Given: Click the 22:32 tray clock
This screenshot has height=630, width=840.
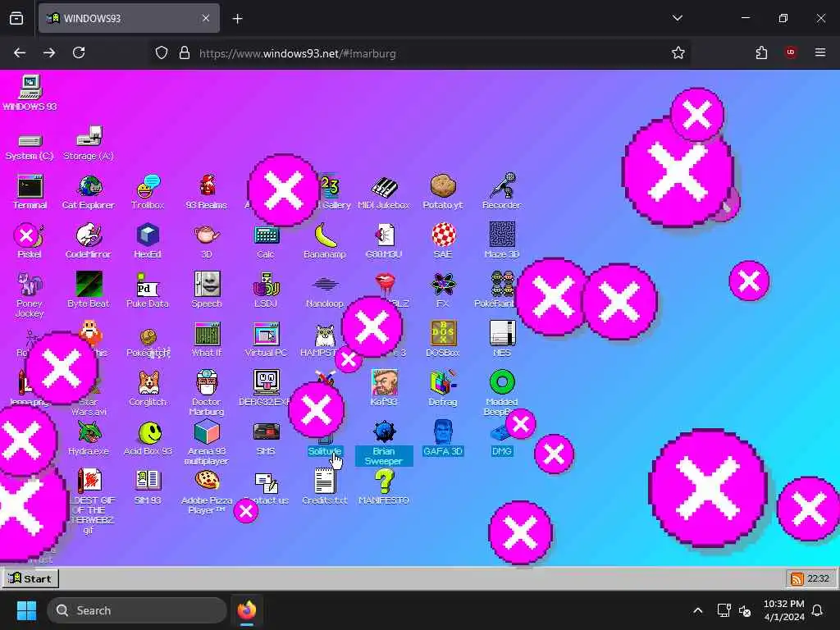Looking at the screenshot, I should (x=818, y=578).
